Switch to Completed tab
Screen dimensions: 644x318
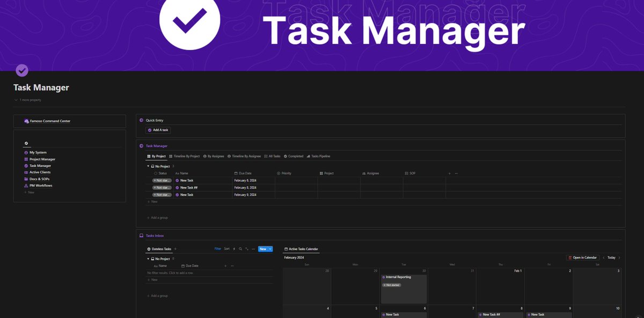coord(294,156)
